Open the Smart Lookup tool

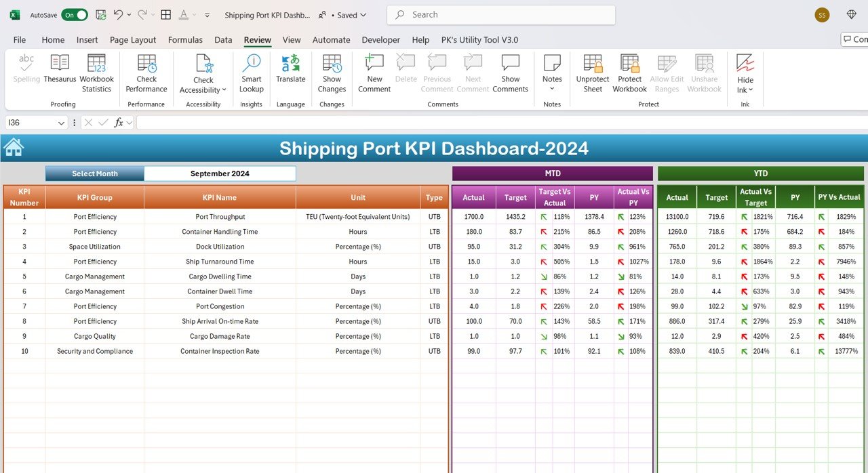point(251,73)
